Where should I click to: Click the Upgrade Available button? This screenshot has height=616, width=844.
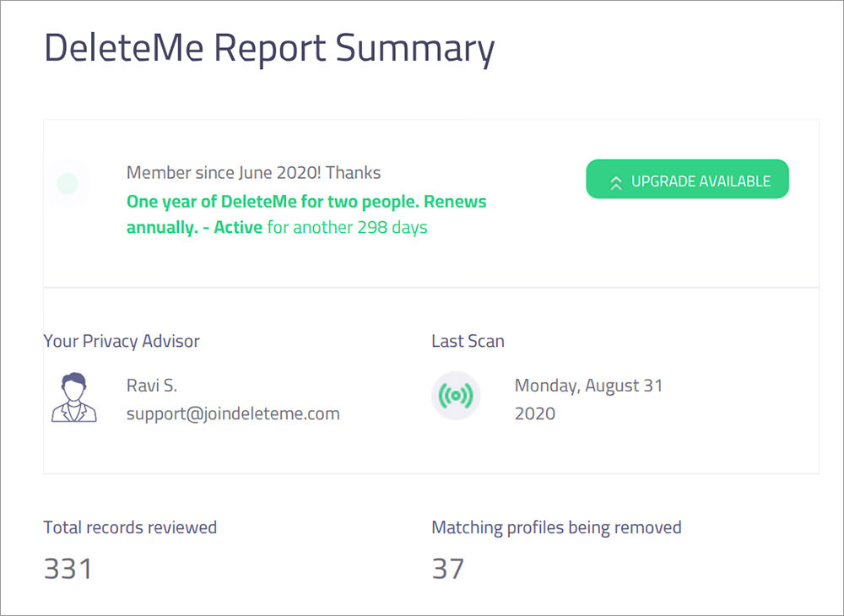point(687,179)
